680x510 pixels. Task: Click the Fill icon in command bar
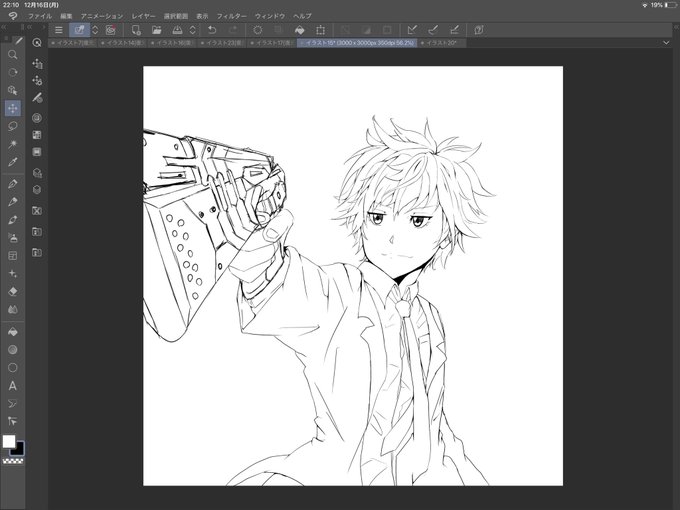299,30
